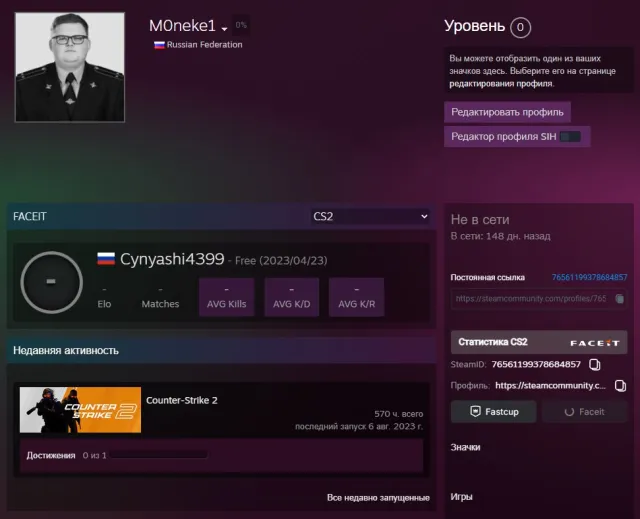Click the FACEIT skill level circle icon
This screenshot has height=519, width=640.
pos(51,282)
